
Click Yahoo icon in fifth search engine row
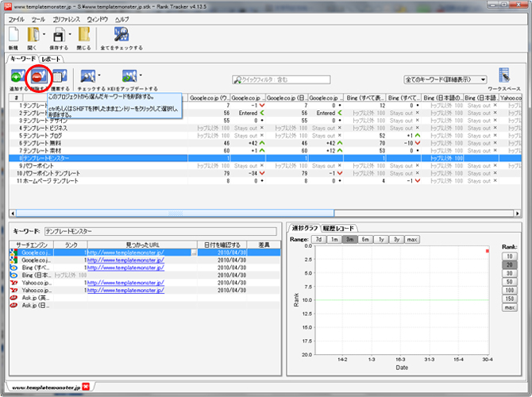[x=13, y=283]
